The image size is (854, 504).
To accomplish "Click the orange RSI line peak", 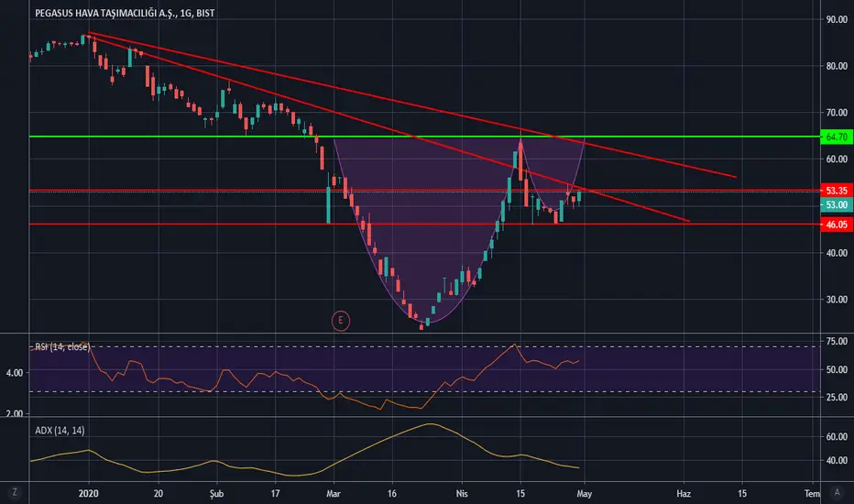I will pyautogui.click(x=514, y=345).
